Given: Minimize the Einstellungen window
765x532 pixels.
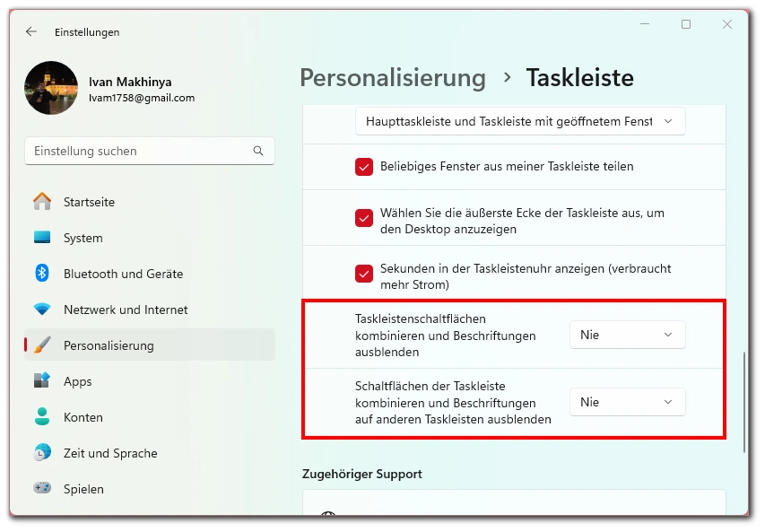Looking at the screenshot, I should [x=645, y=24].
